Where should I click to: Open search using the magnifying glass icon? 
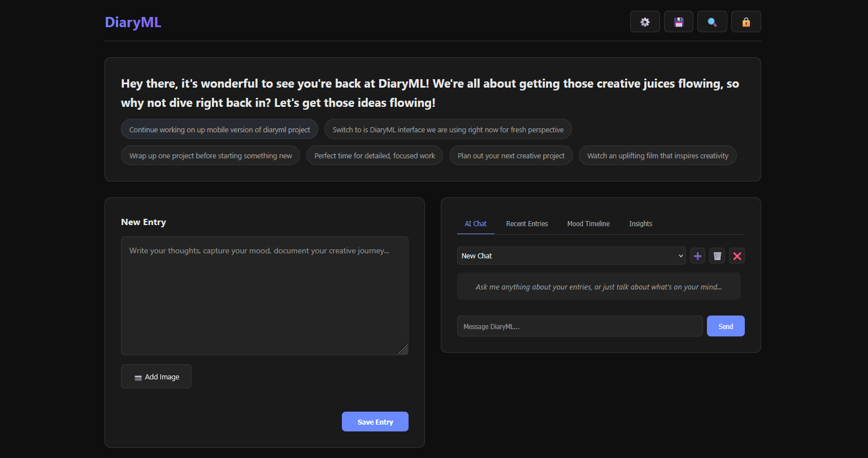coord(712,21)
